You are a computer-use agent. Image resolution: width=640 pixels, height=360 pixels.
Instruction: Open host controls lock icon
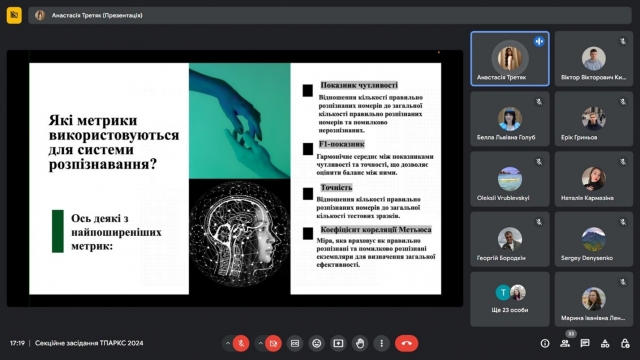click(x=625, y=343)
